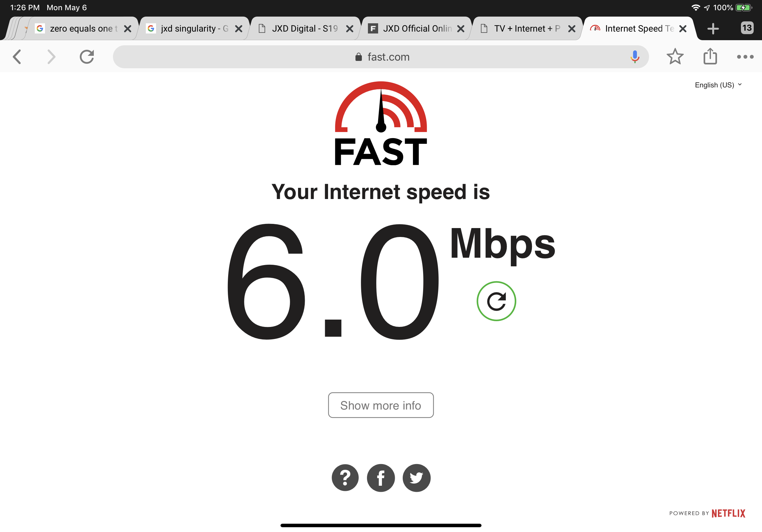Open the help question mark icon
The height and width of the screenshot is (532, 762).
tap(345, 477)
